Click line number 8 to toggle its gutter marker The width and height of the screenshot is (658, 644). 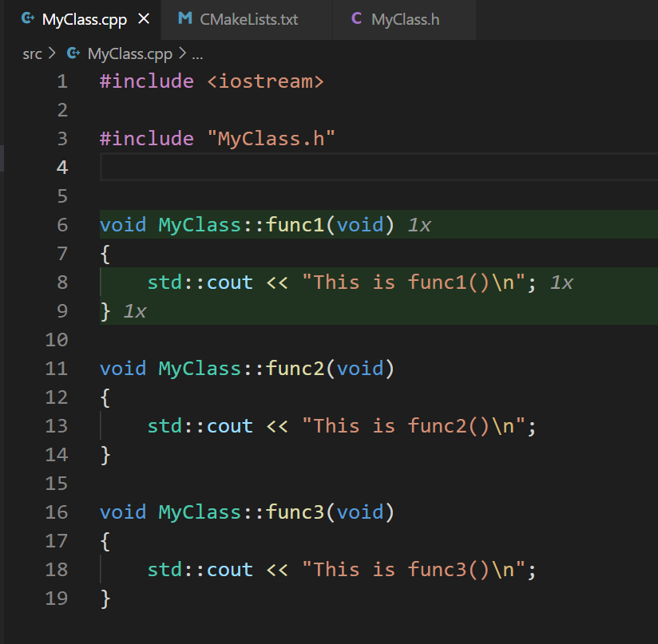(62, 282)
